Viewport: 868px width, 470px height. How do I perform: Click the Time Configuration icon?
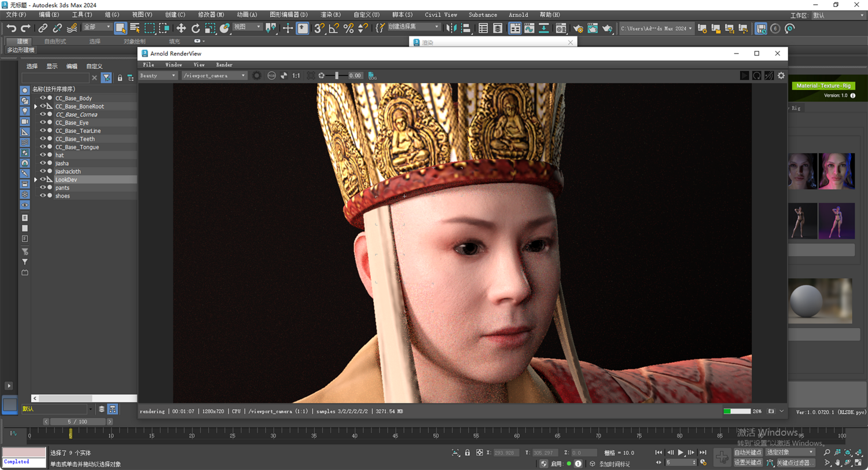coord(703,462)
